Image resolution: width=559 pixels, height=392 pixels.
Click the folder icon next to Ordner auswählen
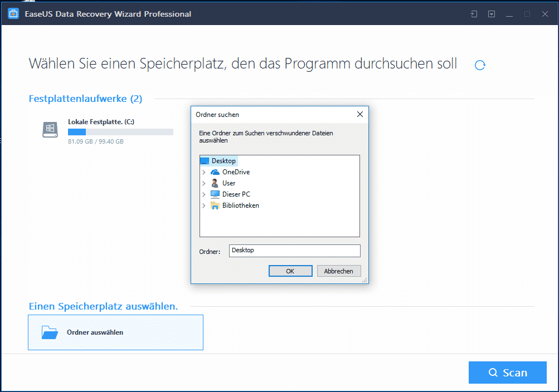(50, 332)
